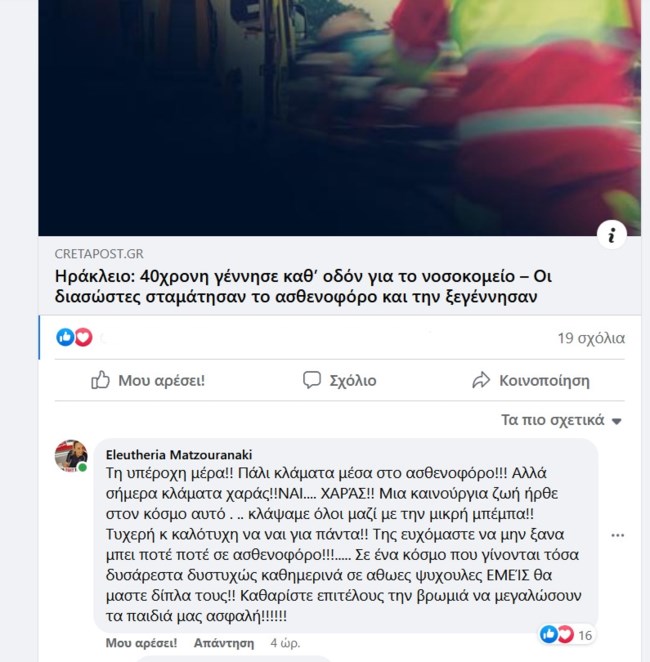Click the speech bubble comment icon
The image size is (650, 662).
coord(312,380)
